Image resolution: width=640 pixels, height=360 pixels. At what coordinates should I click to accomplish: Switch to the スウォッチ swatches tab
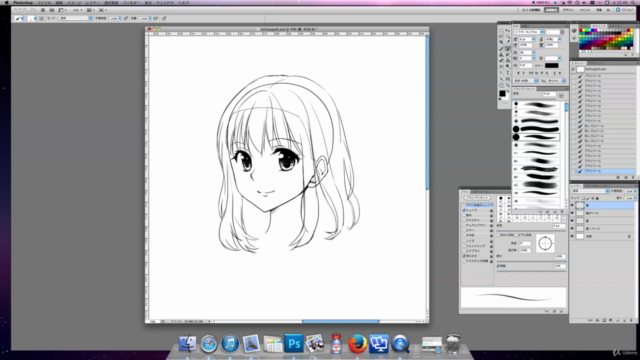[599, 26]
